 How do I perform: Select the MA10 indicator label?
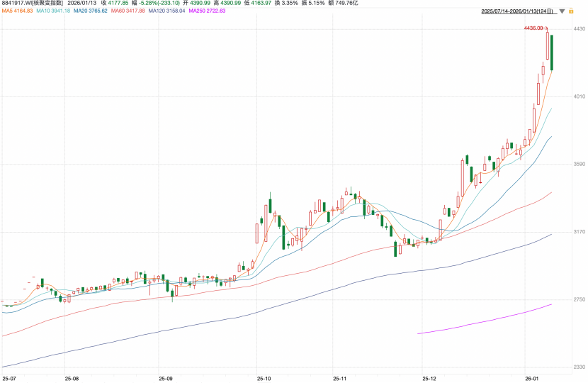(53, 11)
